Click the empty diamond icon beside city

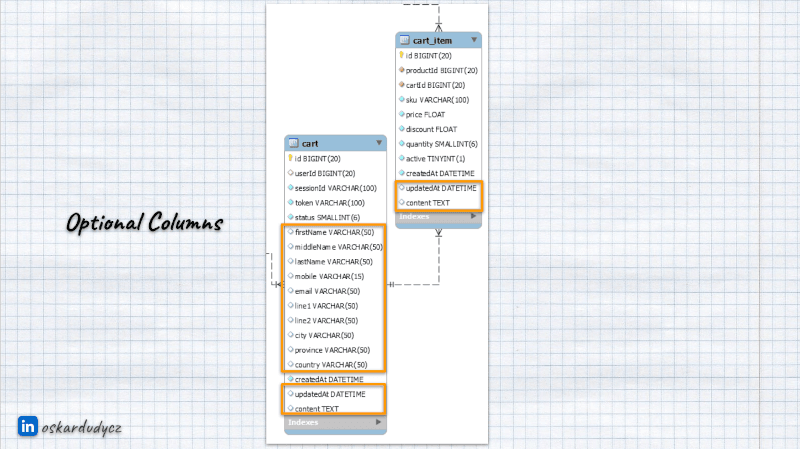tap(291, 335)
